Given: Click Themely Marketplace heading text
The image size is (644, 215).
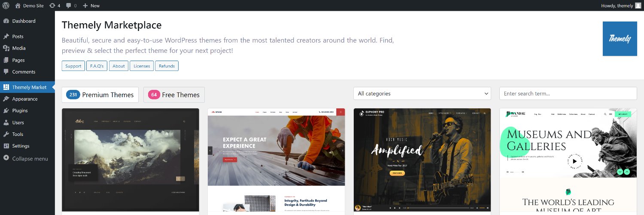Looking at the screenshot, I should point(112,25).
